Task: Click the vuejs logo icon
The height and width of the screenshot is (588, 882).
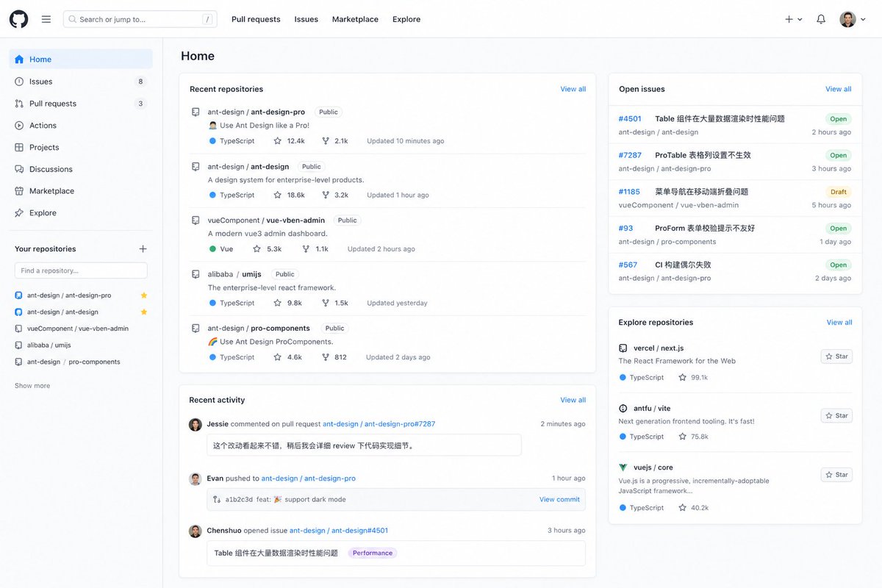Action: click(x=623, y=467)
